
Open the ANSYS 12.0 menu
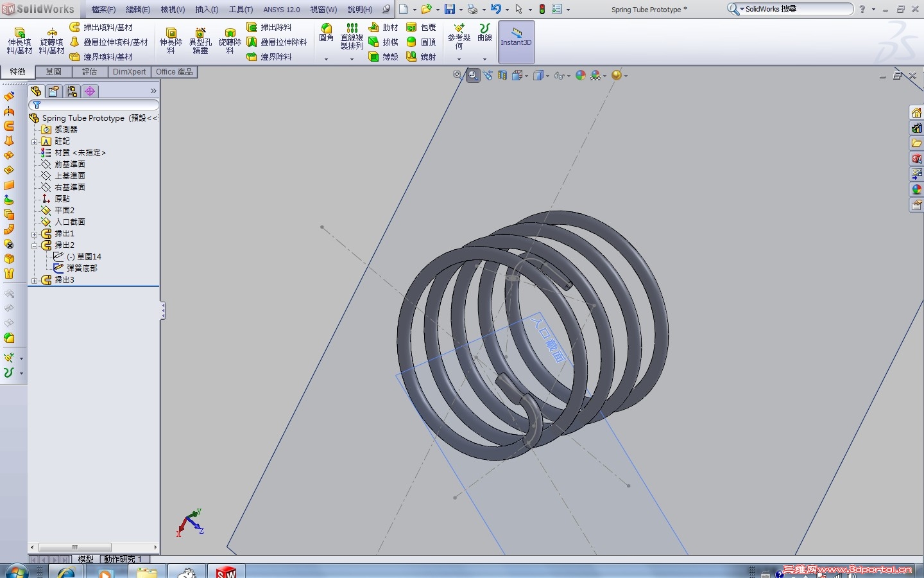click(x=282, y=10)
